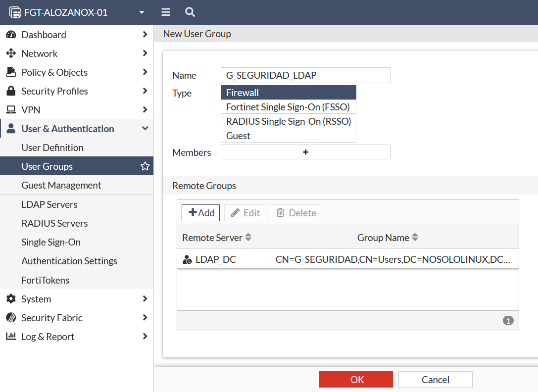Add a new remote group
This screenshot has width=538, height=392.
point(200,213)
